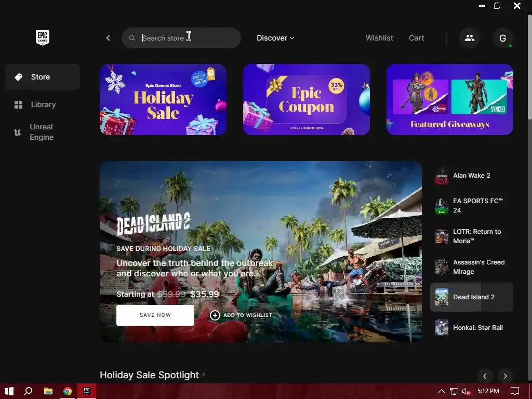Select Assassin's Creed Mirage title text

click(x=478, y=267)
